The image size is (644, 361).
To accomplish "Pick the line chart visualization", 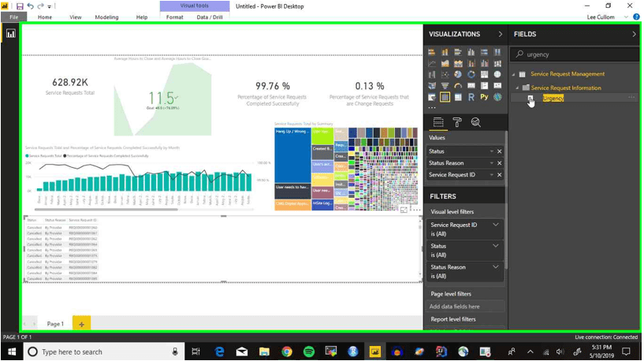I will [x=432, y=63].
